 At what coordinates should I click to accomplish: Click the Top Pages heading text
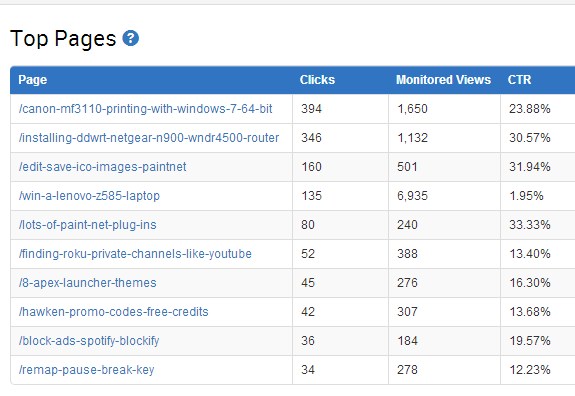tap(63, 38)
